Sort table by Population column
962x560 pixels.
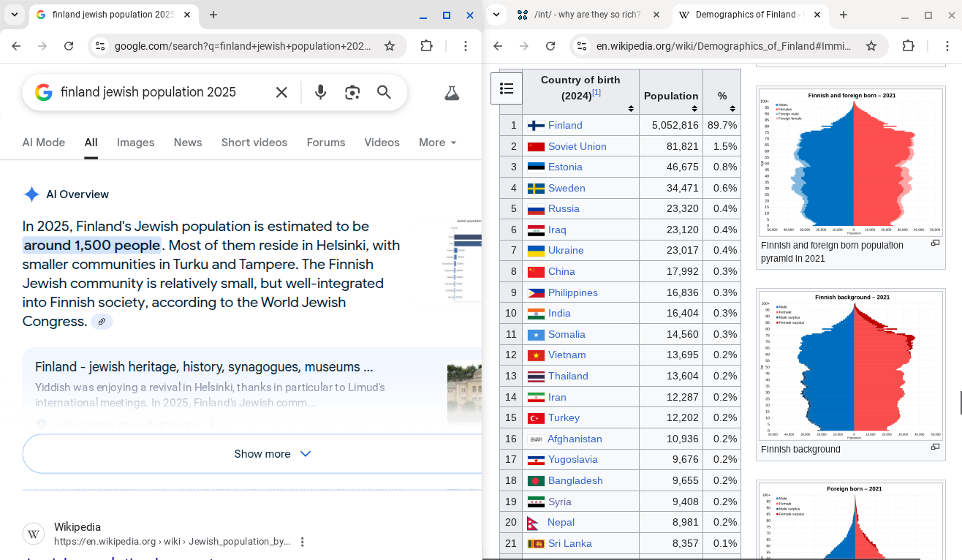tap(694, 109)
